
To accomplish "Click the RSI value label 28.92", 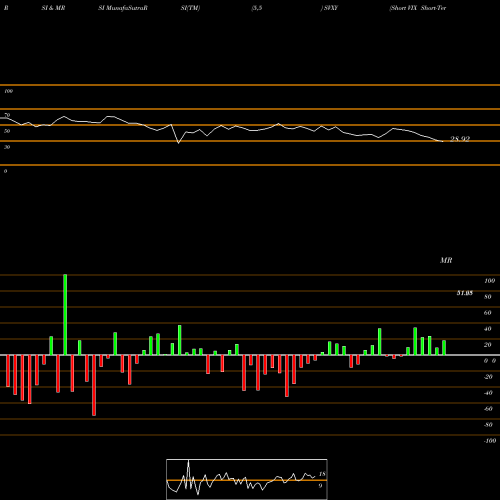I will 460,139.
